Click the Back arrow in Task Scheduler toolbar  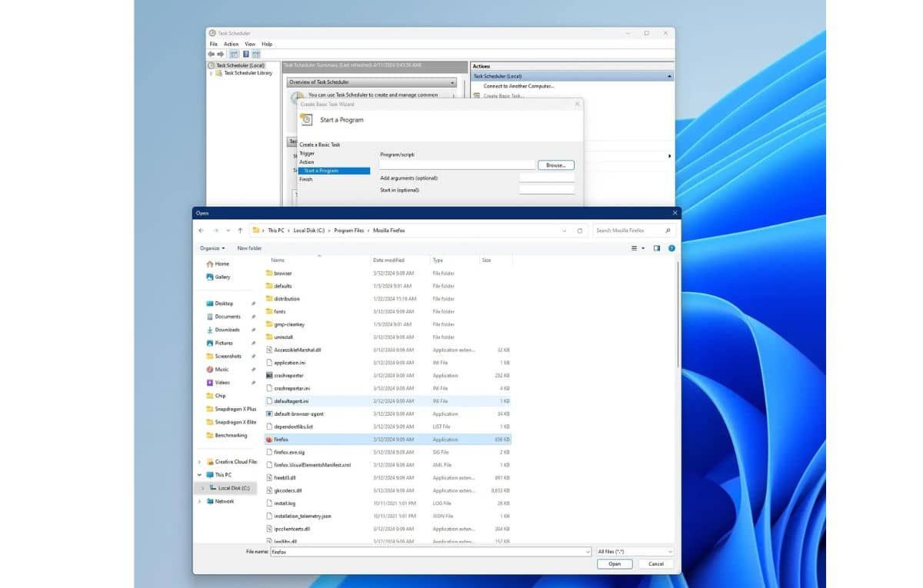(211, 54)
